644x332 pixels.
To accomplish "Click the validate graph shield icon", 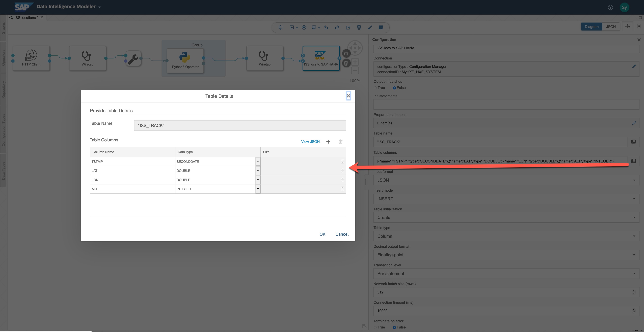I will (x=281, y=27).
